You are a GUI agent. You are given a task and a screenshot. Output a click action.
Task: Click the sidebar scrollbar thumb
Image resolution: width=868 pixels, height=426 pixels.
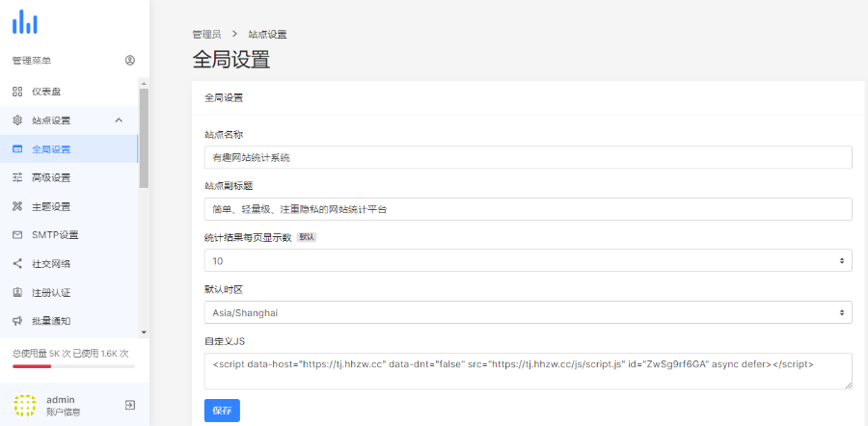coord(144,139)
